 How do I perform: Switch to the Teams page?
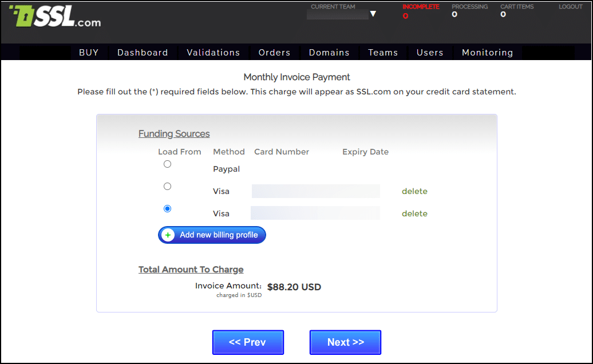(x=383, y=53)
